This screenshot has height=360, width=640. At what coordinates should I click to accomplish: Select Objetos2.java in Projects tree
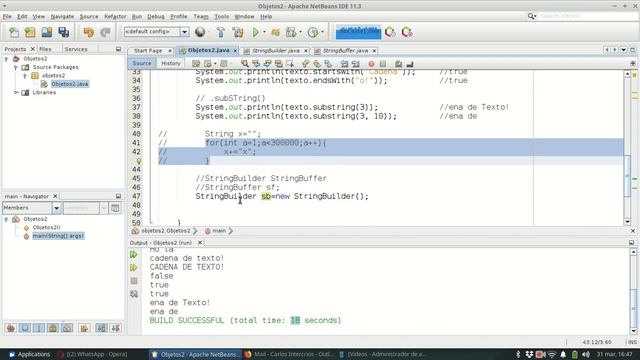69,84
